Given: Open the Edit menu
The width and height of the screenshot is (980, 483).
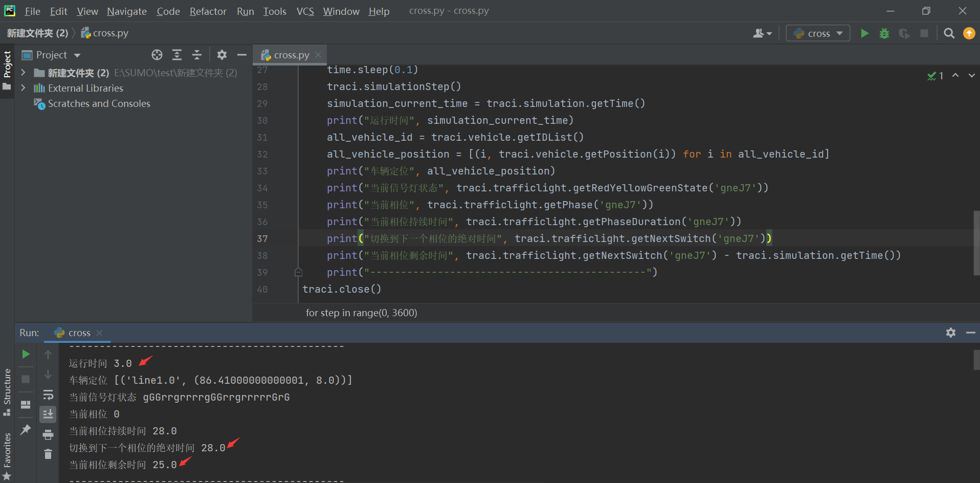Looking at the screenshot, I should [x=58, y=11].
